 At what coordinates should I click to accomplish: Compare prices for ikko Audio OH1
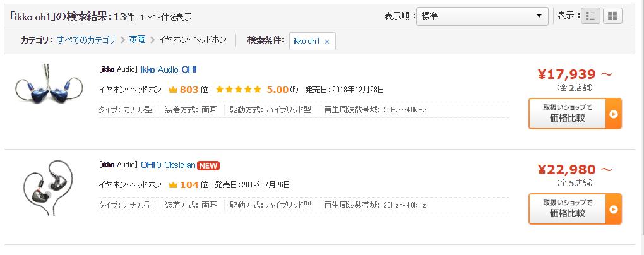(x=575, y=114)
